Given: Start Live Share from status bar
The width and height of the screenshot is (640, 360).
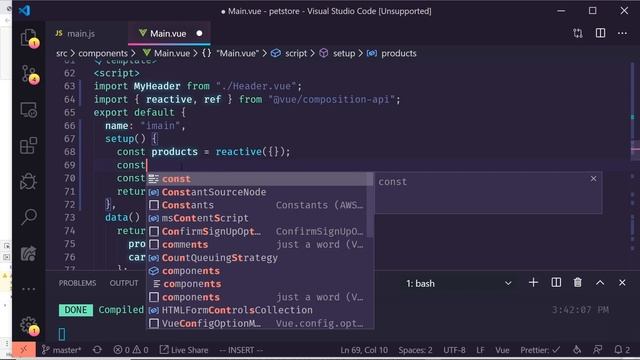Looking at the screenshot, I should pyautogui.click(x=184, y=350).
